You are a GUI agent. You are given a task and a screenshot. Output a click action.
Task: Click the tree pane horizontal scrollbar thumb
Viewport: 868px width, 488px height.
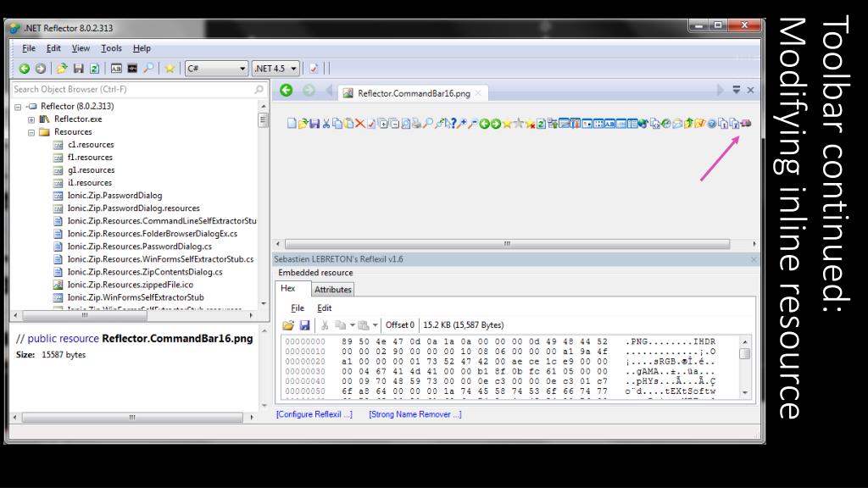point(85,315)
